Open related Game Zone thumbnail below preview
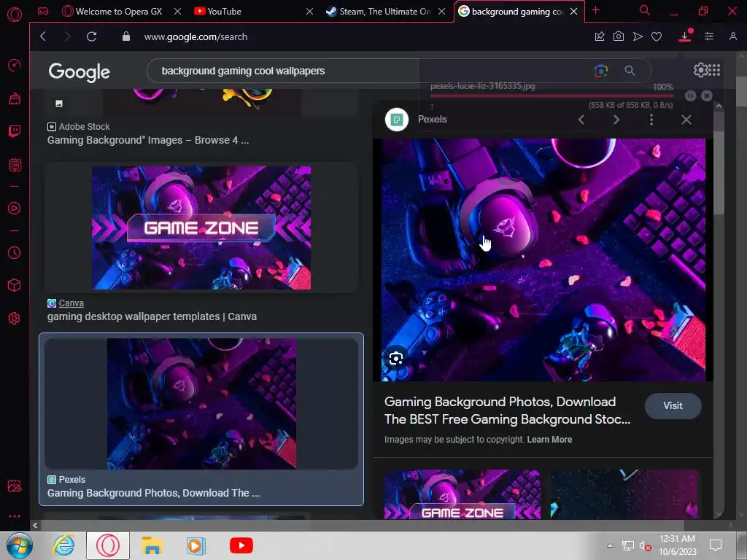Viewport: 747px width, 560px height. coord(462,494)
